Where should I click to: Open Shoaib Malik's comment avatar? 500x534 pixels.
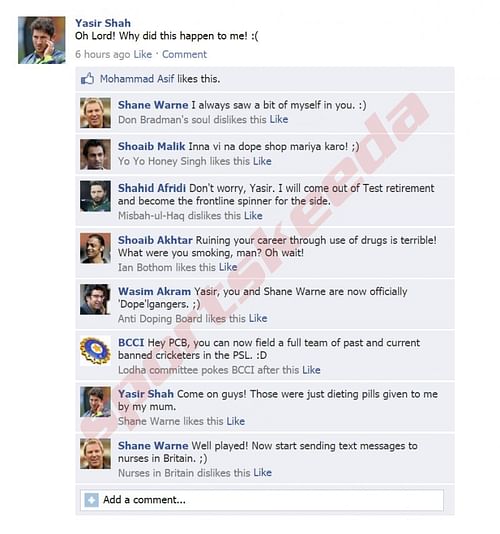pos(95,154)
